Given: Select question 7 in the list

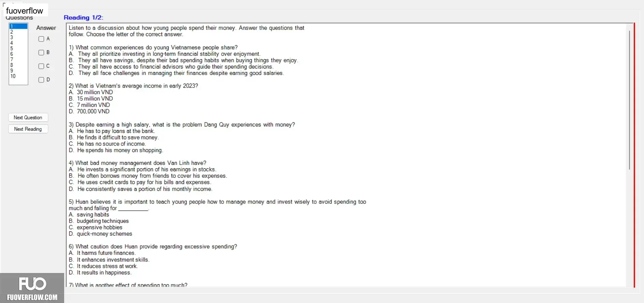Looking at the screenshot, I should (18, 59).
